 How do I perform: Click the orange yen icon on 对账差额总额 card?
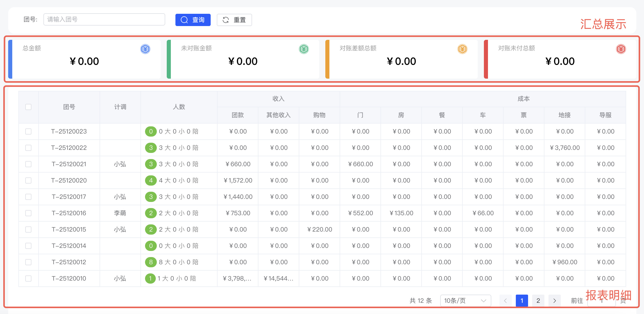pos(462,49)
